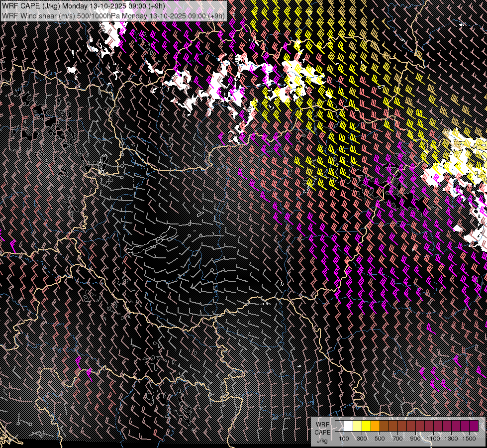Click the orange swatch in the legend
Screen dimensions: 487x448
375,426
